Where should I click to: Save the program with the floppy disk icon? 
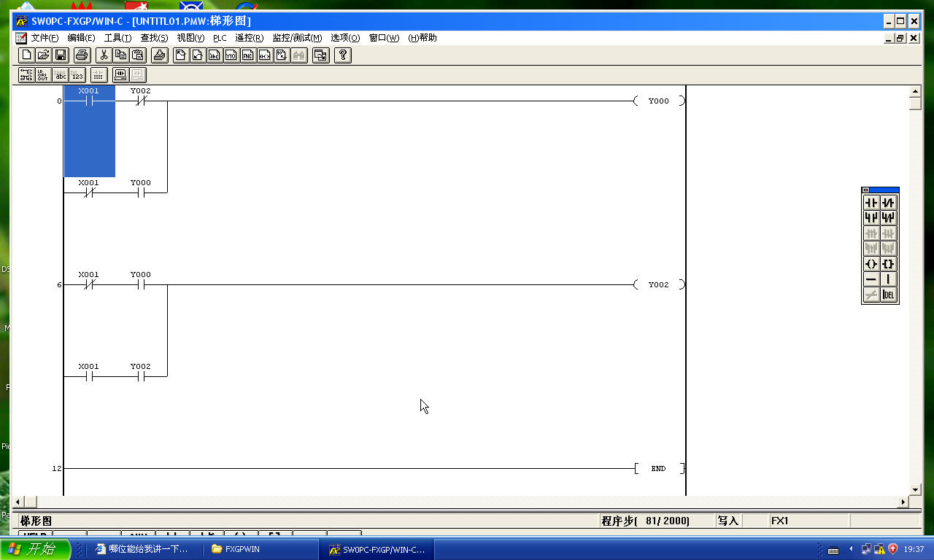click(x=61, y=55)
